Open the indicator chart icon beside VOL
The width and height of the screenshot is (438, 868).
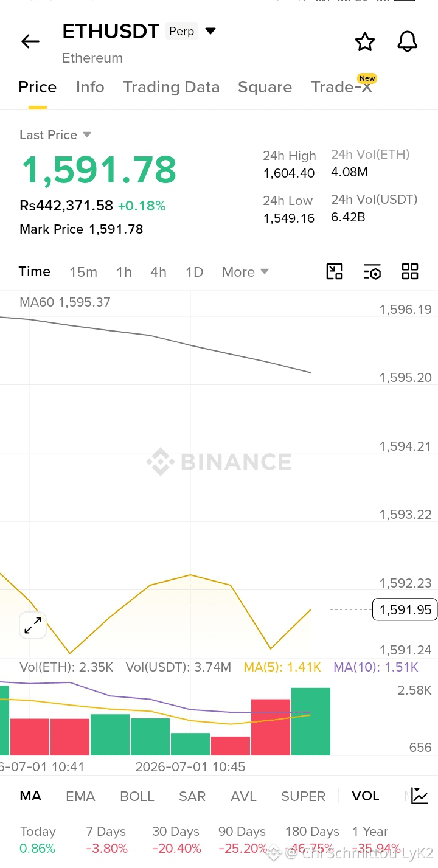point(420,796)
